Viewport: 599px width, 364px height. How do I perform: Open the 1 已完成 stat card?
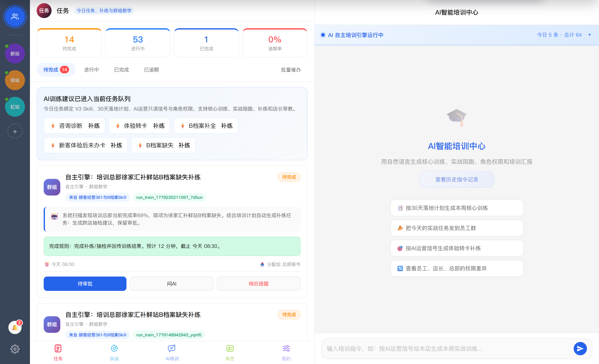(x=206, y=43)
